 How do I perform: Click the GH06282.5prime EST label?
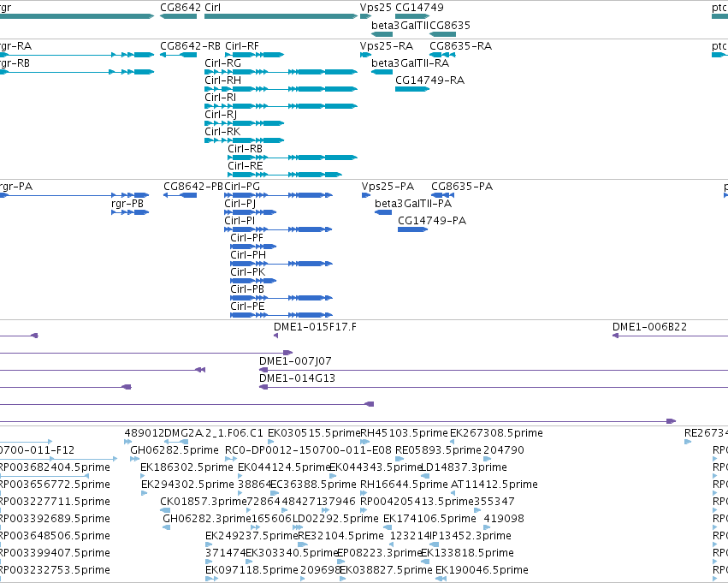point(175,450)
